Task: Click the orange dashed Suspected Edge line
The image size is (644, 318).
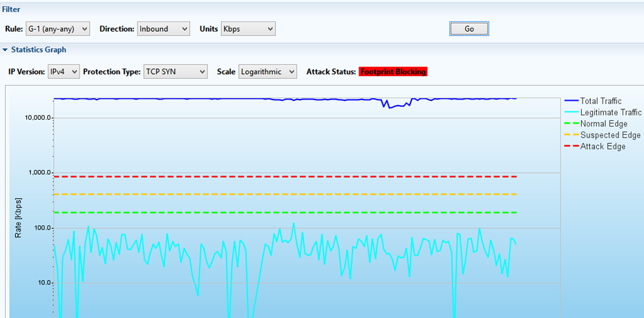Action: pos(285,194)
